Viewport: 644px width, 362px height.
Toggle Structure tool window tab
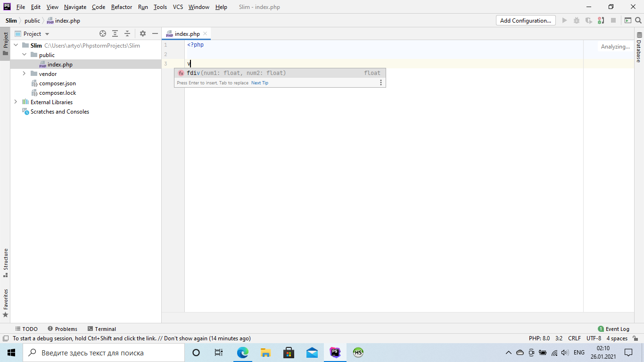click(5, 263)
